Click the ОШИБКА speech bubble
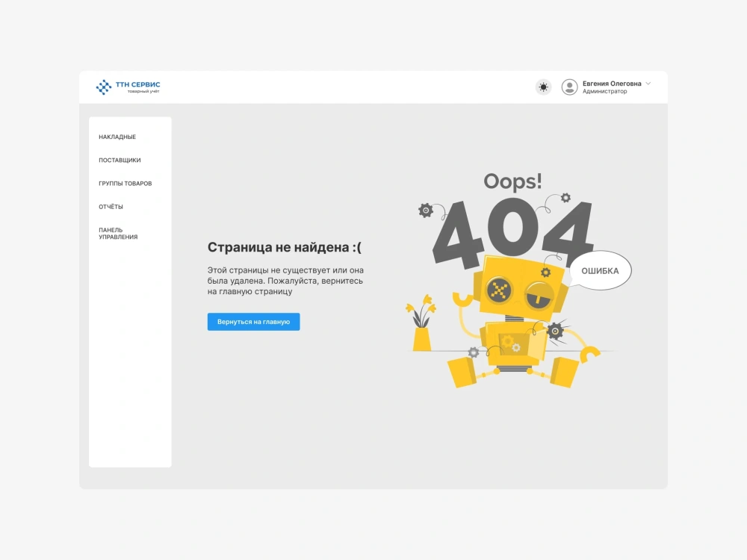The height and width of the screenshot is (560, 747). [601, 270]
